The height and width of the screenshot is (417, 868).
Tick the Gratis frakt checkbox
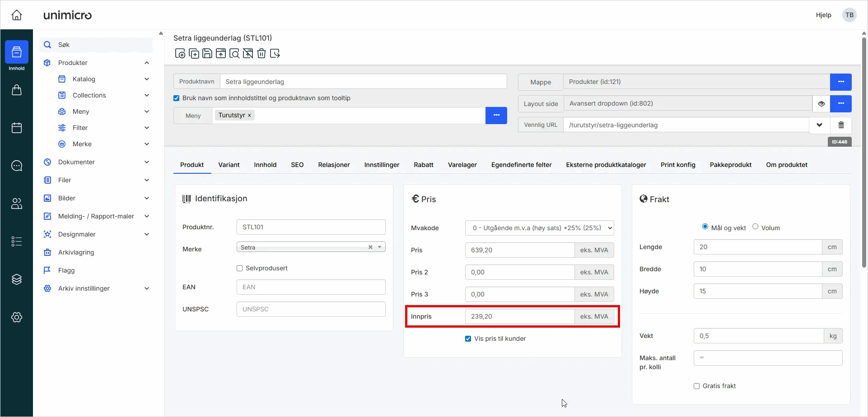696,386
